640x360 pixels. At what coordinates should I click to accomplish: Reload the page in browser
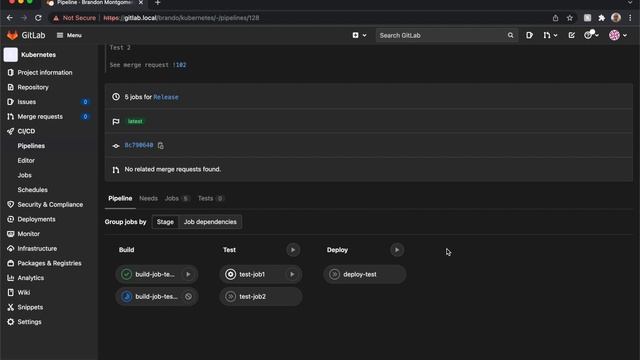pos(38,18)
